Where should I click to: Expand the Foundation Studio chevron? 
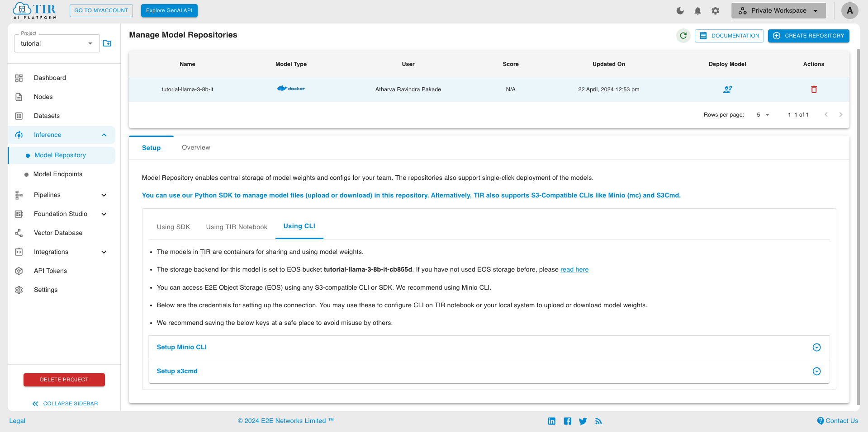tap(104, 214)
